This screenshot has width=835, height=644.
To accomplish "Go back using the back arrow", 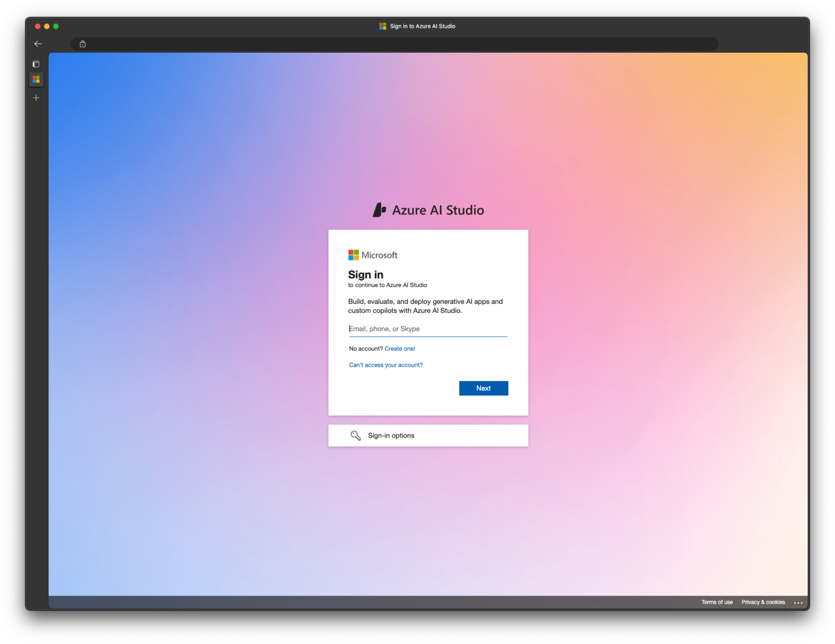I will 38,44.
